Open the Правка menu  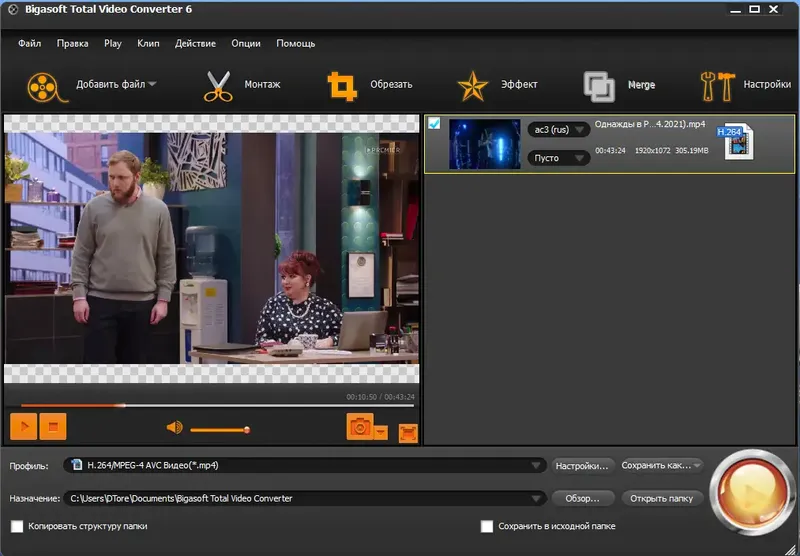(72, 43)
